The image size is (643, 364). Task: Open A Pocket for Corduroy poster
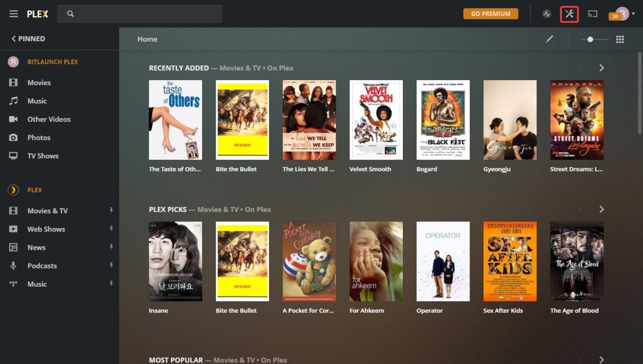click(x=309, y=261)
